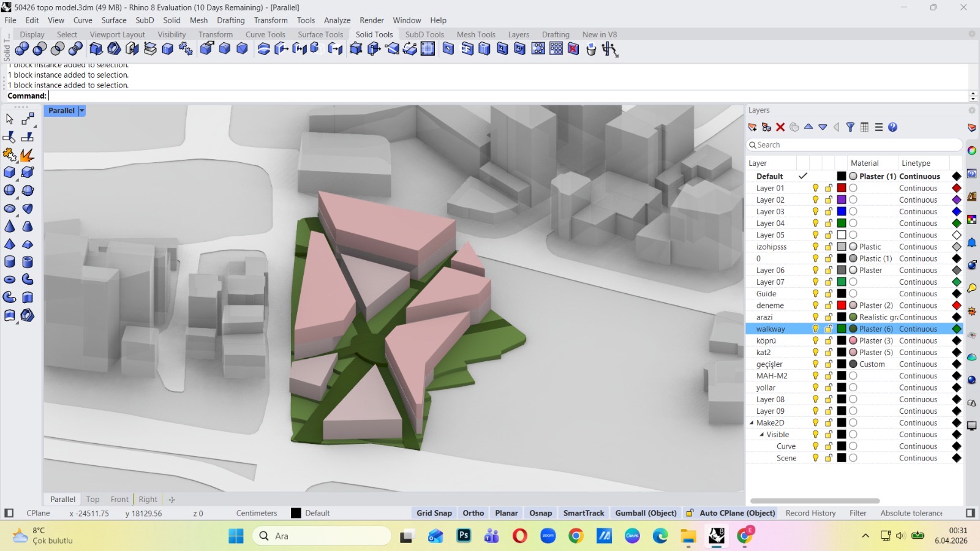Pick the Cone solid tool
The image size is (980, 551).
(x=9, y=227)
